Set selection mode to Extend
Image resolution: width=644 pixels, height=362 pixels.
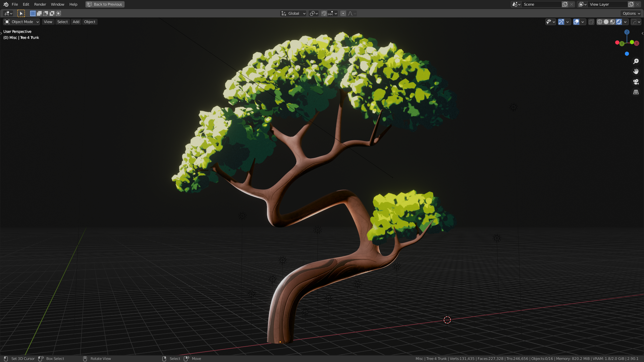(39, 13)
